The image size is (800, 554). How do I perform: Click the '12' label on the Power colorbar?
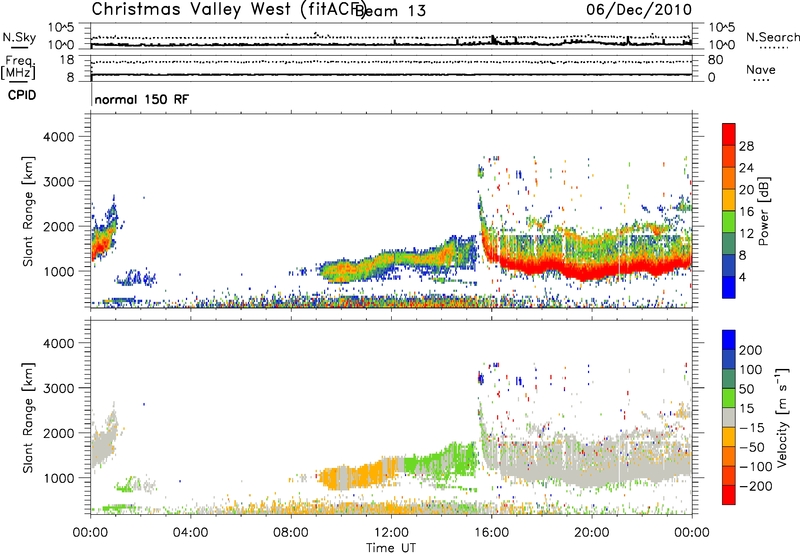(746, 234)
